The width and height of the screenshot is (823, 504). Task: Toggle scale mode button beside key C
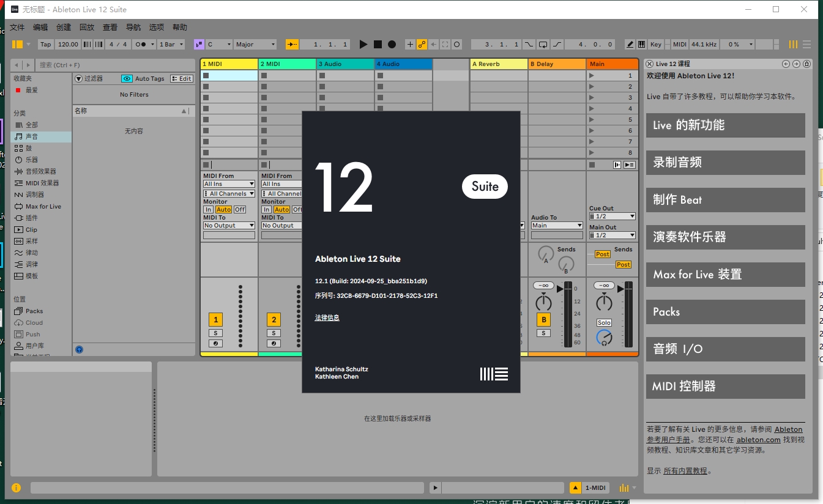pos(199,44)
